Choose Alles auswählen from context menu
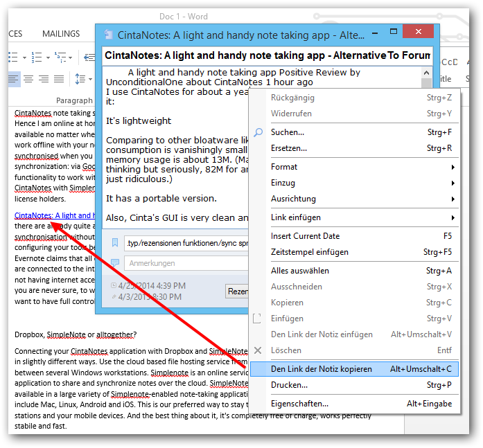Viewport: 483px width, 448px height. point(354,271)
